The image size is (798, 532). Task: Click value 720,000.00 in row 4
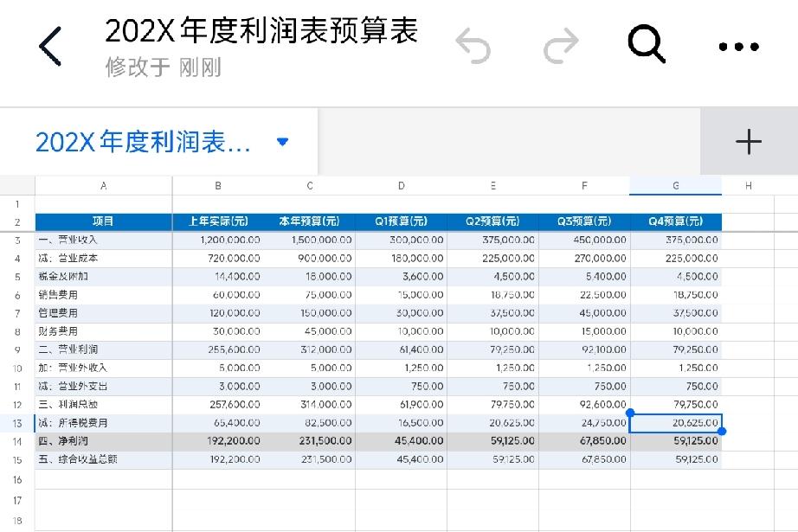[234, 259]
